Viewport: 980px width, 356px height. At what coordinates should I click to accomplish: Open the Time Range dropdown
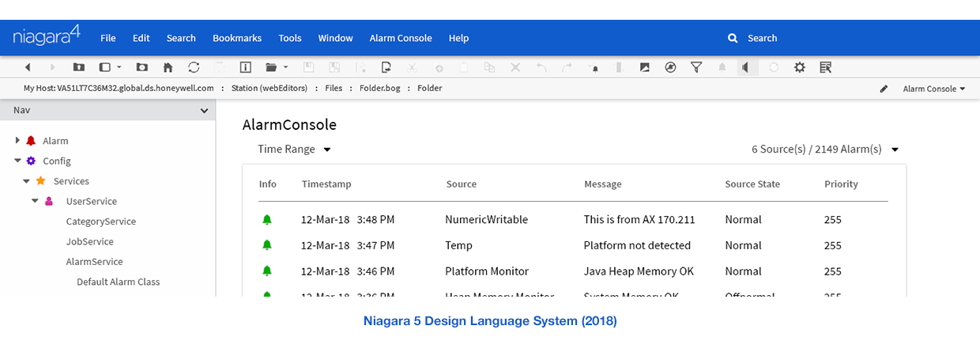pos(294,149)
